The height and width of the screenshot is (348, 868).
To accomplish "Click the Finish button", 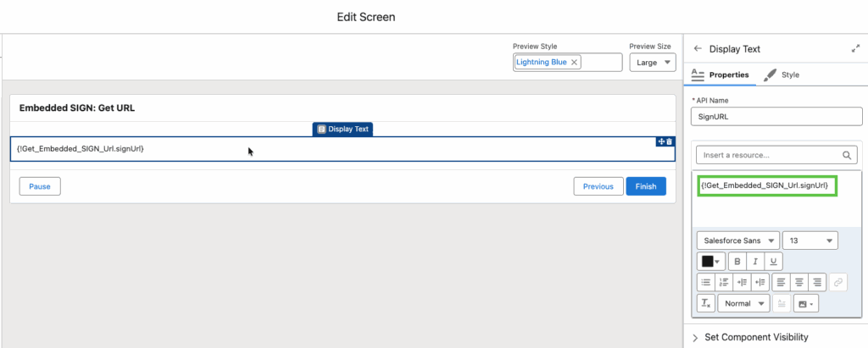I will point(645,186).
